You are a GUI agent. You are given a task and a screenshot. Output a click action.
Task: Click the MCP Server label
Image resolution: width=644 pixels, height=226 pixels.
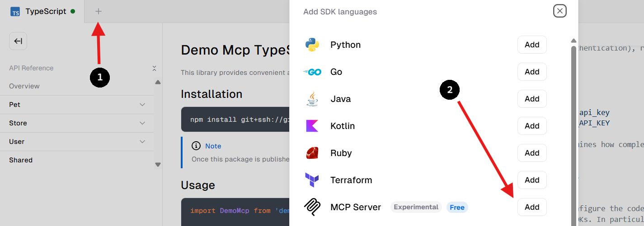tap(356, 207)
